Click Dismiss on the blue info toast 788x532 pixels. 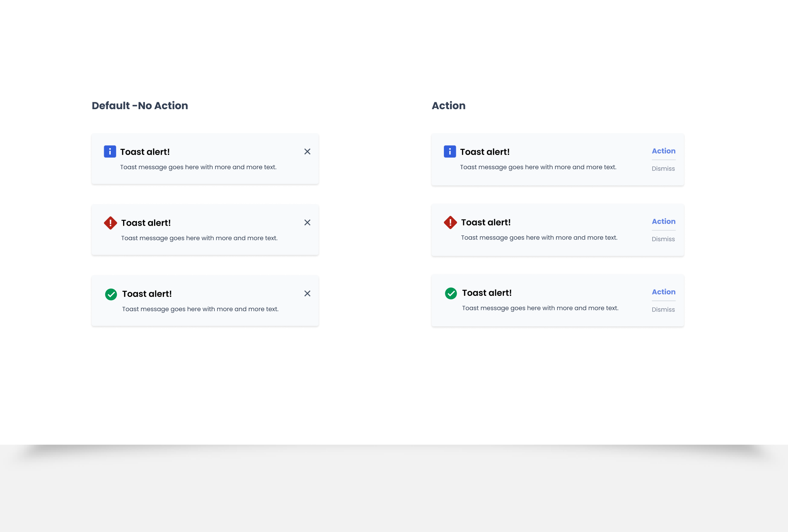click(x=663, y=168)
